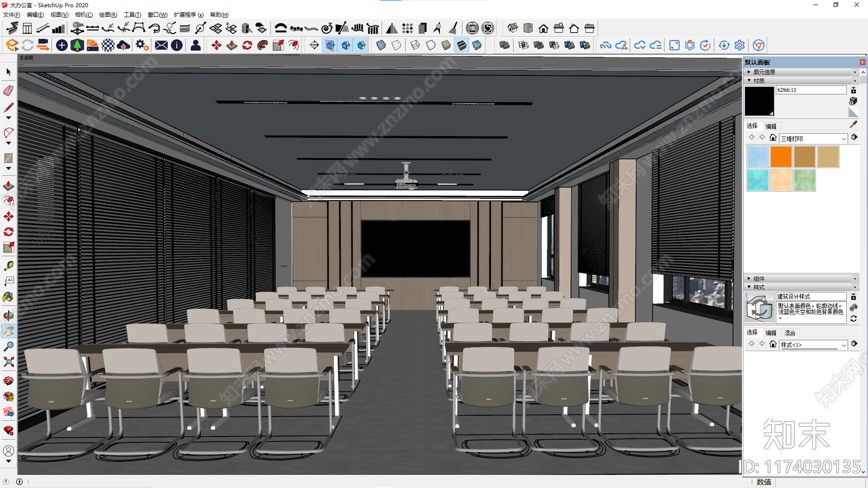Viewport: 868px width, 488px height.
Task: Click the material name field 629dc13
Action: [x=811, y=90]
